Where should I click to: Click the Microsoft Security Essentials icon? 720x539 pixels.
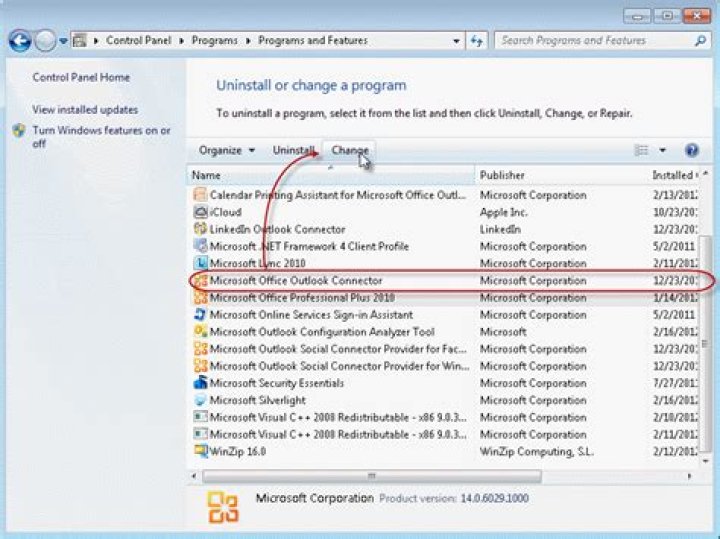(x=200, y=383)
